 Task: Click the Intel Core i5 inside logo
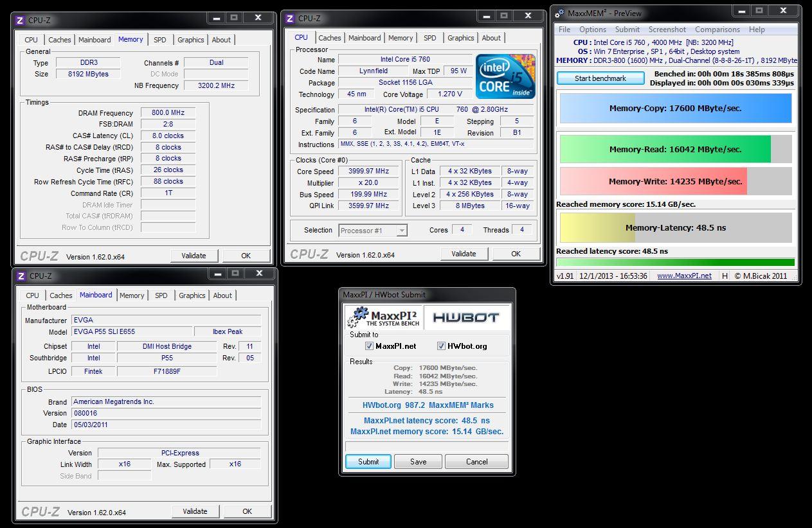point(505,76)
